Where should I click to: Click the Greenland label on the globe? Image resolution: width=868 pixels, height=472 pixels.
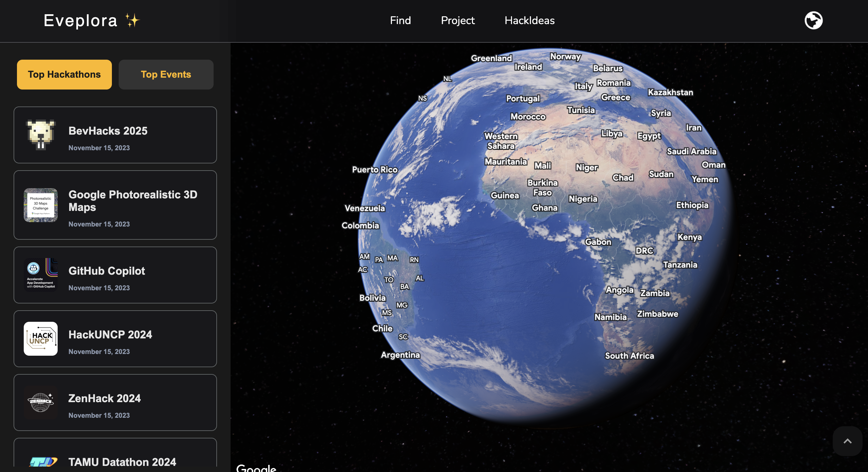pos(491,58)
